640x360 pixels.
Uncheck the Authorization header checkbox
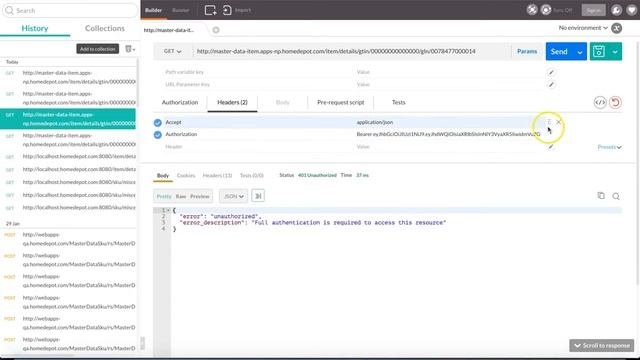158,135
